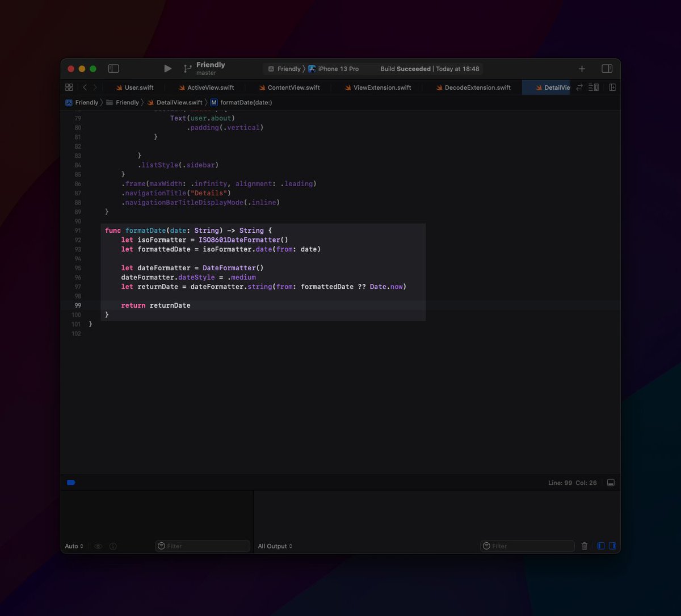This screenshot has width=681, height=616.
Task: Run the project with the play button
Action: pos(167,69)
